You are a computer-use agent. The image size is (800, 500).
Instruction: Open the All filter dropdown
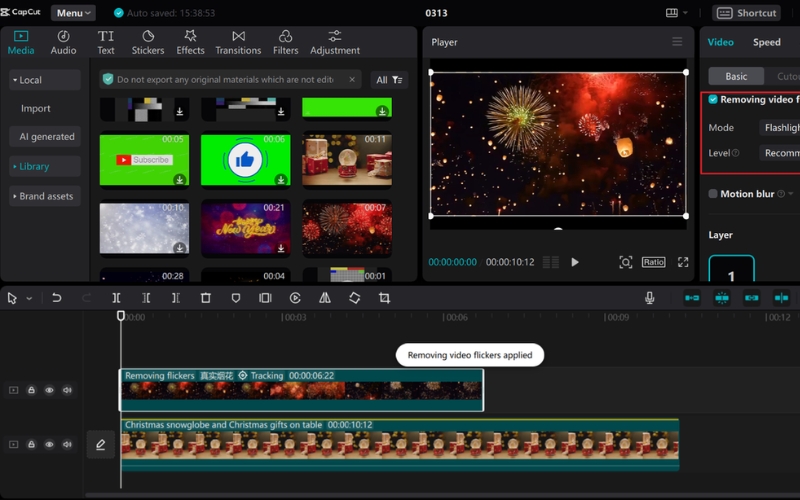pos(389,80)
